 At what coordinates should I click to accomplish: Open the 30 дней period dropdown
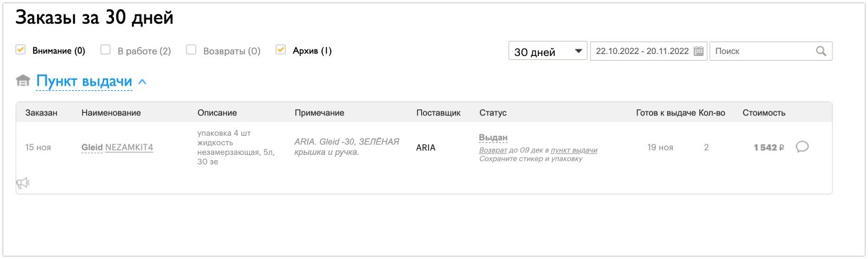pyautogui.click(x=548, y=51)
